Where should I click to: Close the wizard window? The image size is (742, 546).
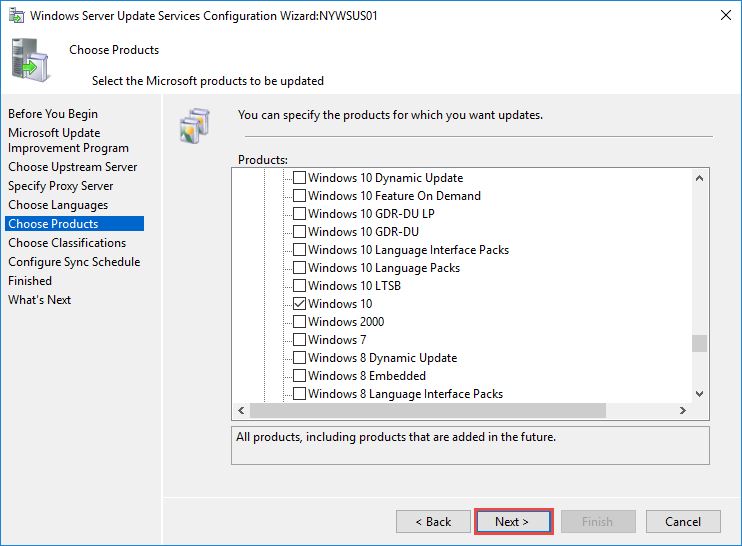725,15
